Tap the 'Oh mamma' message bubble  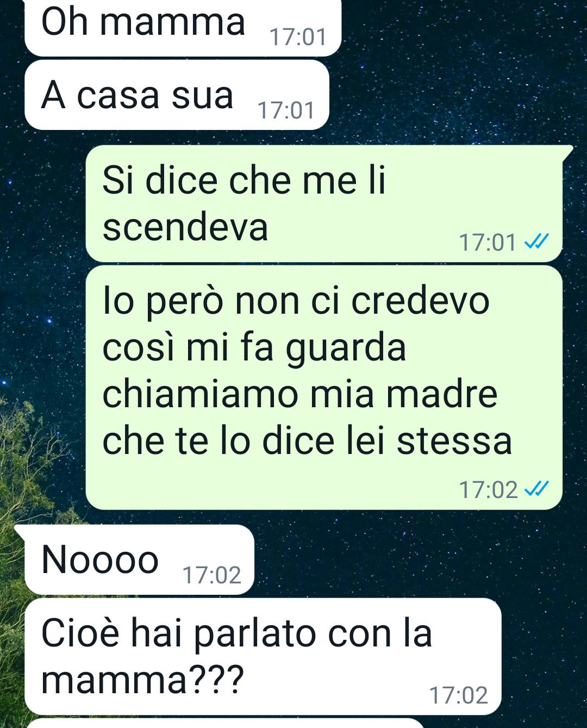click(183, 27)
